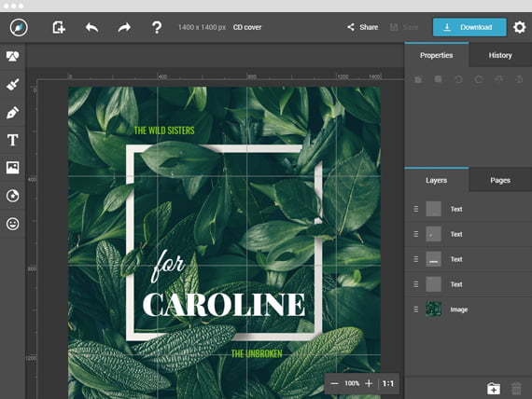Select the Text tool (T icon)
Viewport: 532px width, 399px height.
click(12, 140)
